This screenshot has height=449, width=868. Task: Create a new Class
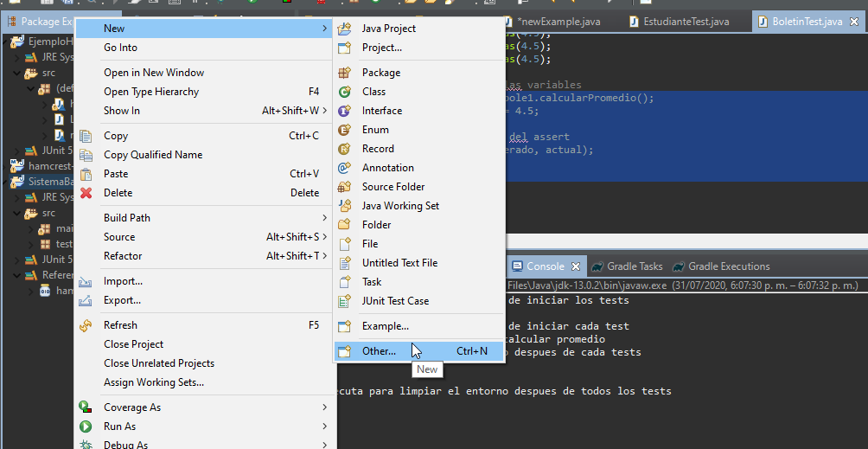point(418,92)
